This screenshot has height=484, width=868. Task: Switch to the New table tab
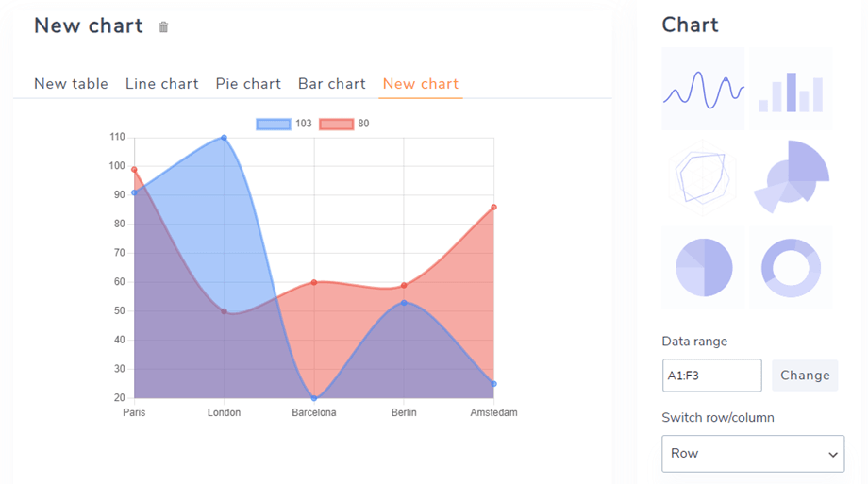click(x=71, y=84)
